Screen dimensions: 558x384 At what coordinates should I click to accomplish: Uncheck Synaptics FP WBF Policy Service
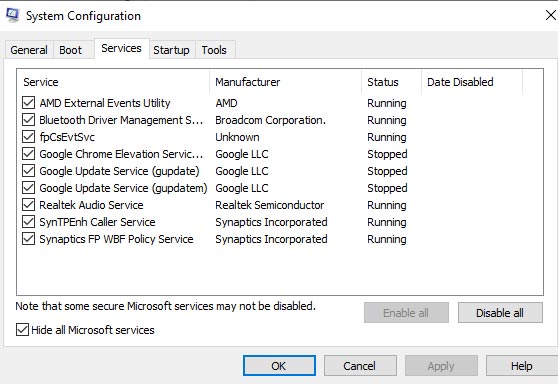click(28, 239)
